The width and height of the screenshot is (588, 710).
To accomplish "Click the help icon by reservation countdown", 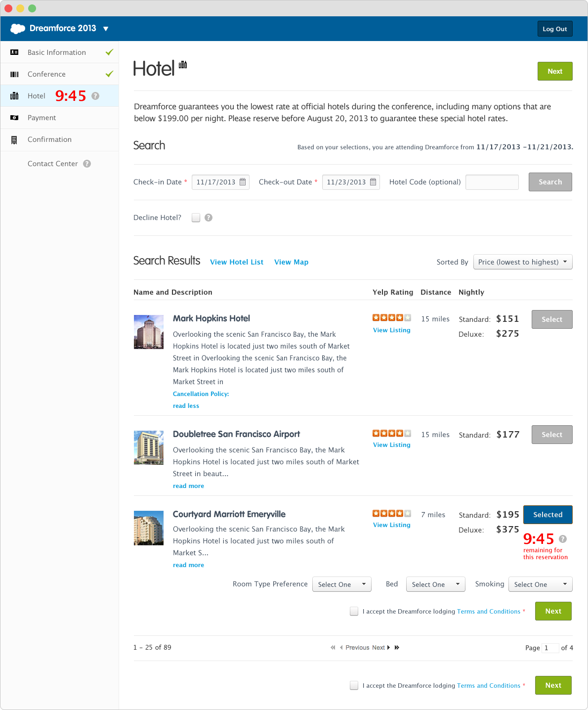I will click(x=563, y=539).
